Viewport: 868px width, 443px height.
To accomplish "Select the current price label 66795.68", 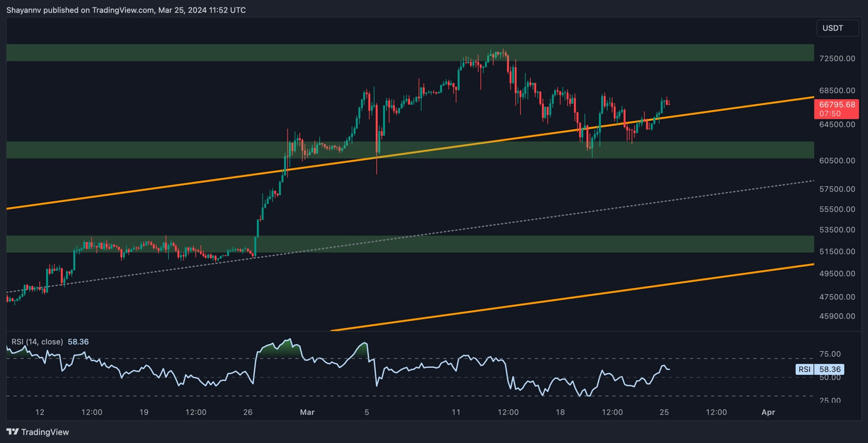I will coord(836,104).
